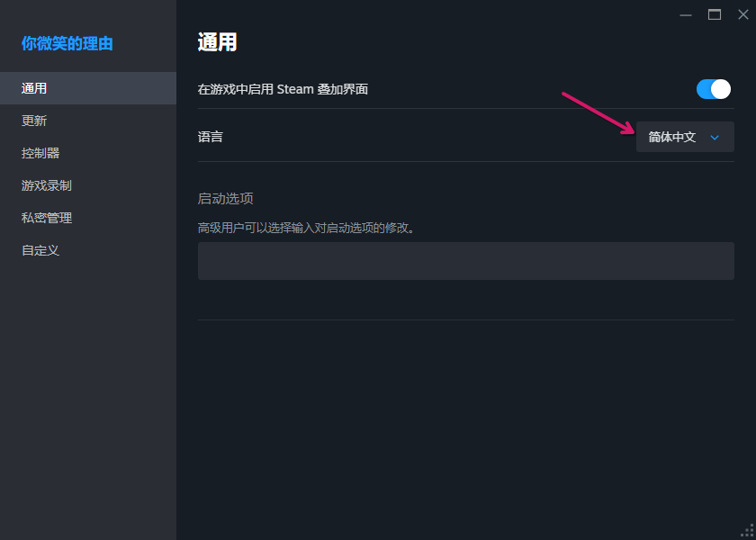Select the 自定义 sidebar item

(x=40, y=250)
